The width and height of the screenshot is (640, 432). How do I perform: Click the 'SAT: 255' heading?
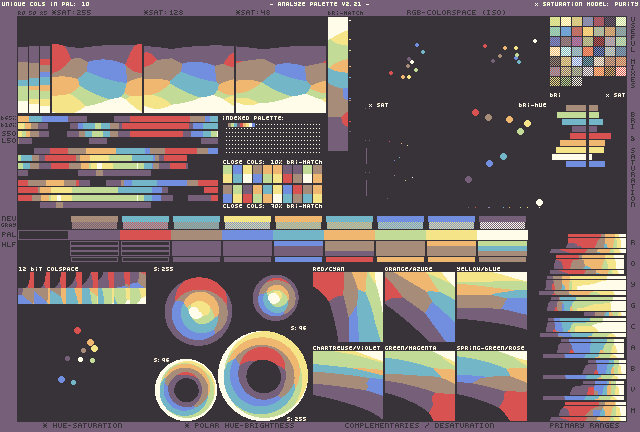point(72,12)
